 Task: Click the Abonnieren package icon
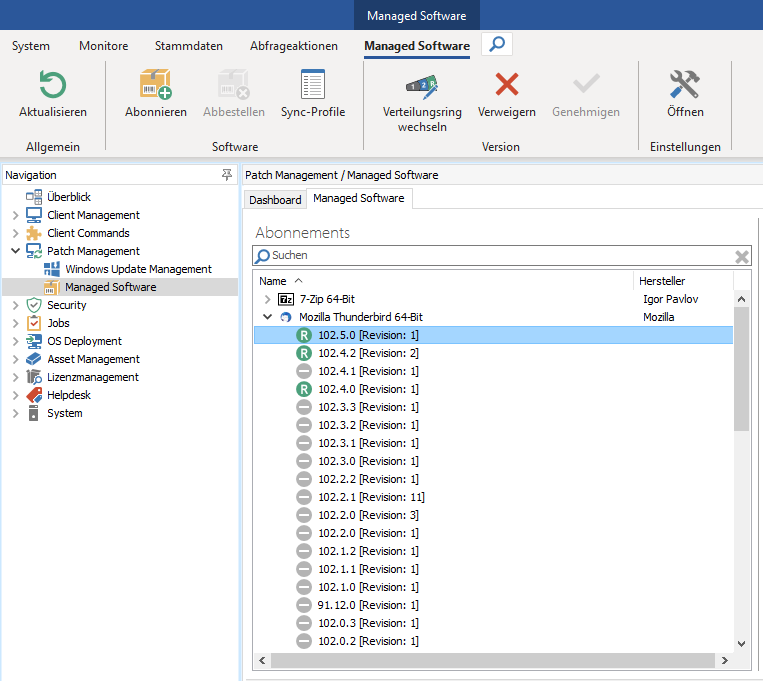point(155,84)
